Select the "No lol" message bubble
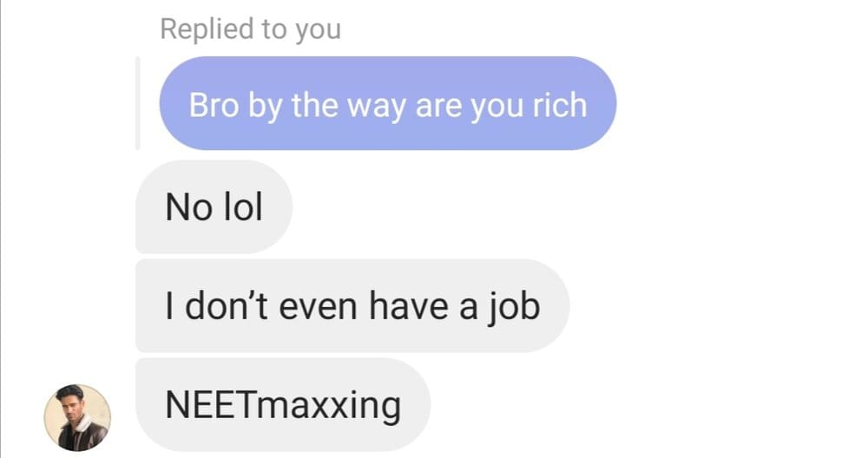The image size is (868, 458). point(214,206)
